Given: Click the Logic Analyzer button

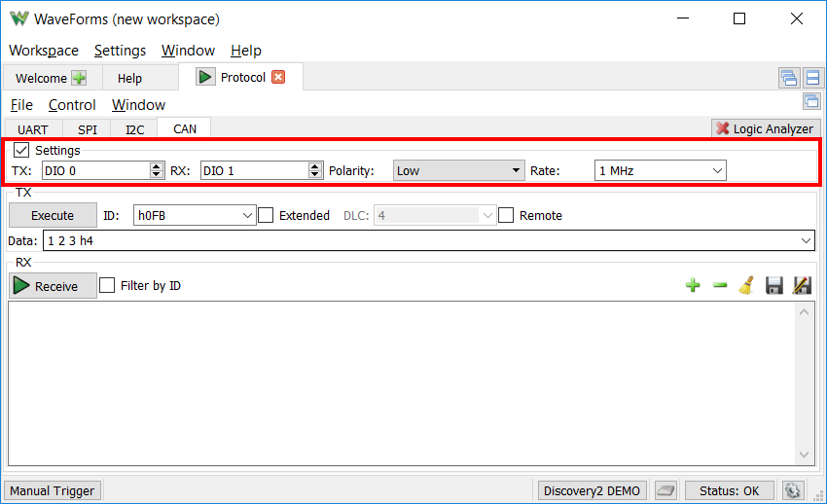Looking at the screenshot, I should click(x=766, y=128).
